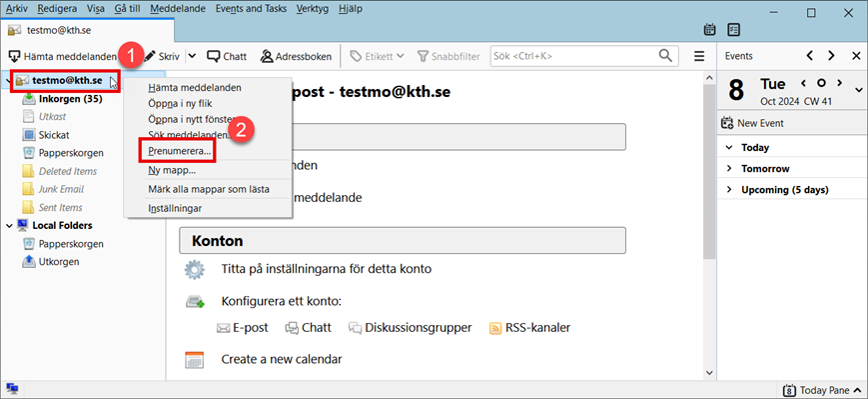Select the testmo@kth.se tab
This screenshot has height=399, width=868.
click(x=88, y=30)
